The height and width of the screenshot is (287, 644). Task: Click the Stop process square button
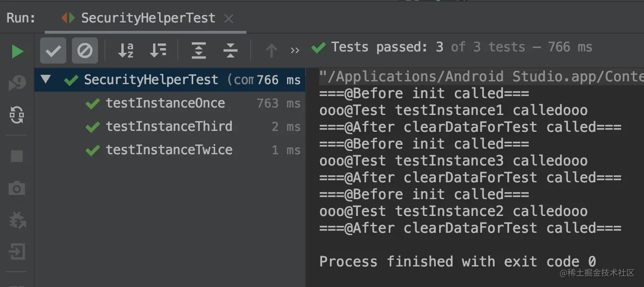[17, 156]
